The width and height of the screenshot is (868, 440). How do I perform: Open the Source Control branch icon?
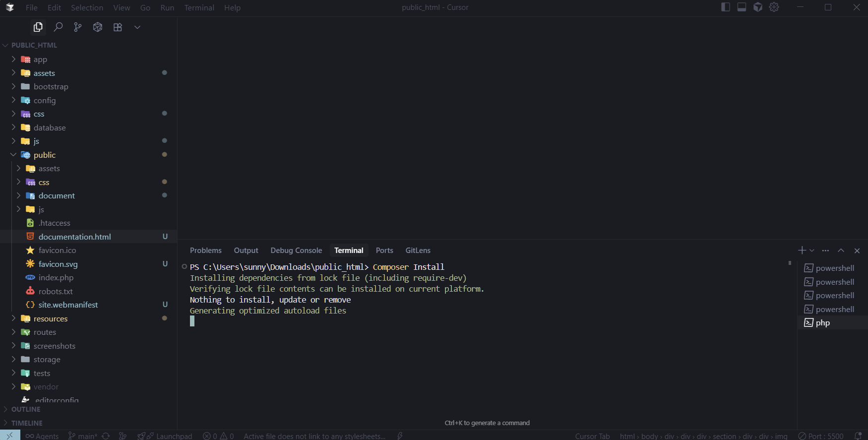78,27
